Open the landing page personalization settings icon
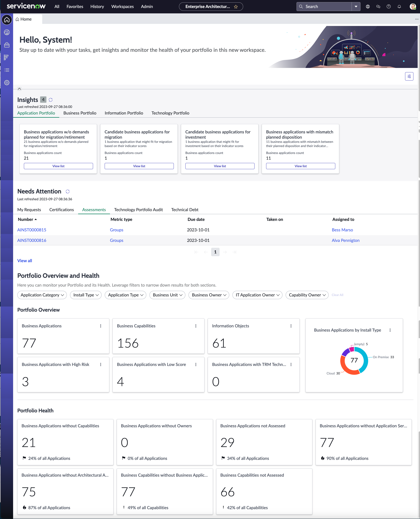Screen dimensions: 420x519 tap(409, 76)
